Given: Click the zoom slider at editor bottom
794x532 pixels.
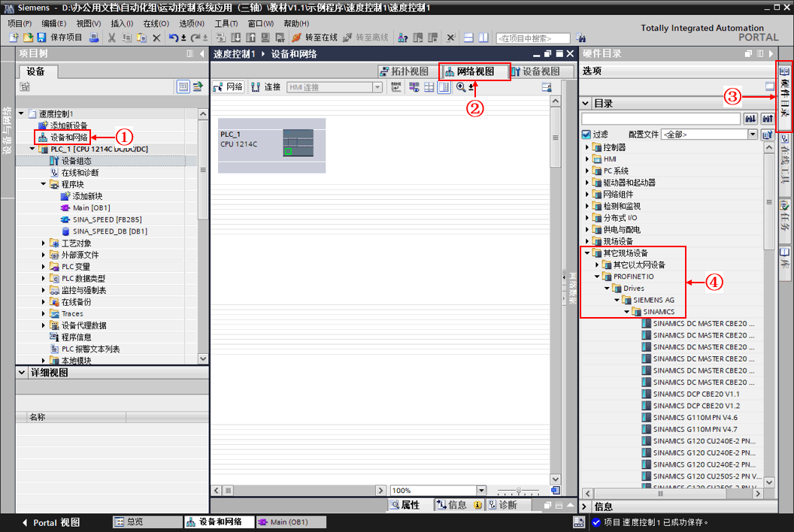Looking at the screenshot, I should tap(518, 491).
